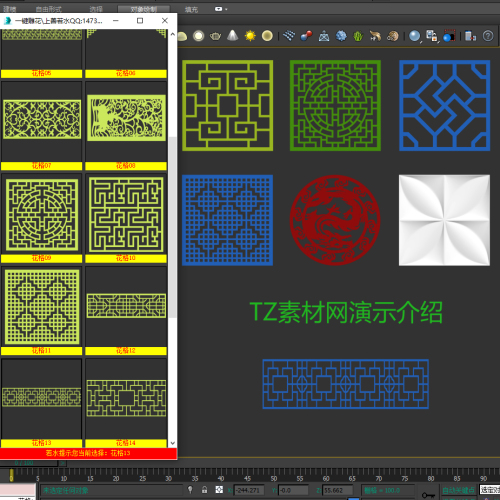Select the 花格08 tree scroll thumbnail
Viewport: 500px width, 500px height.
[126, 118]
